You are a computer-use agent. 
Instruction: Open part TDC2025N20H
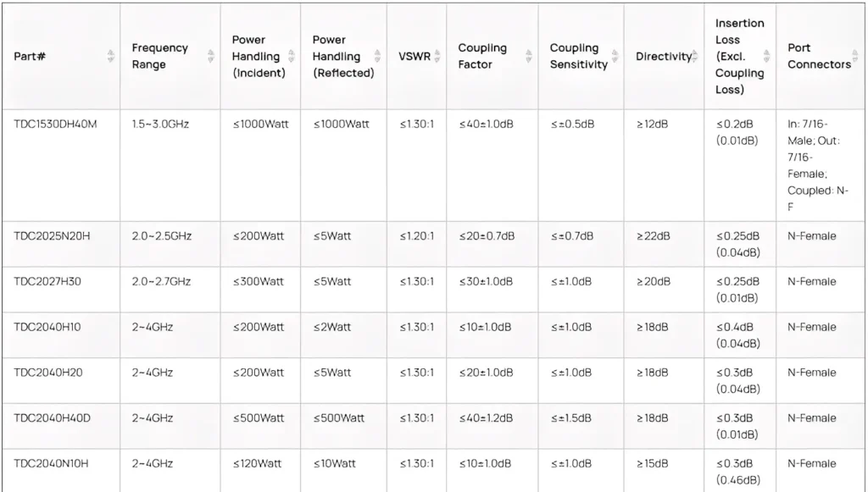pyautogui.click(x=52, y=235)
